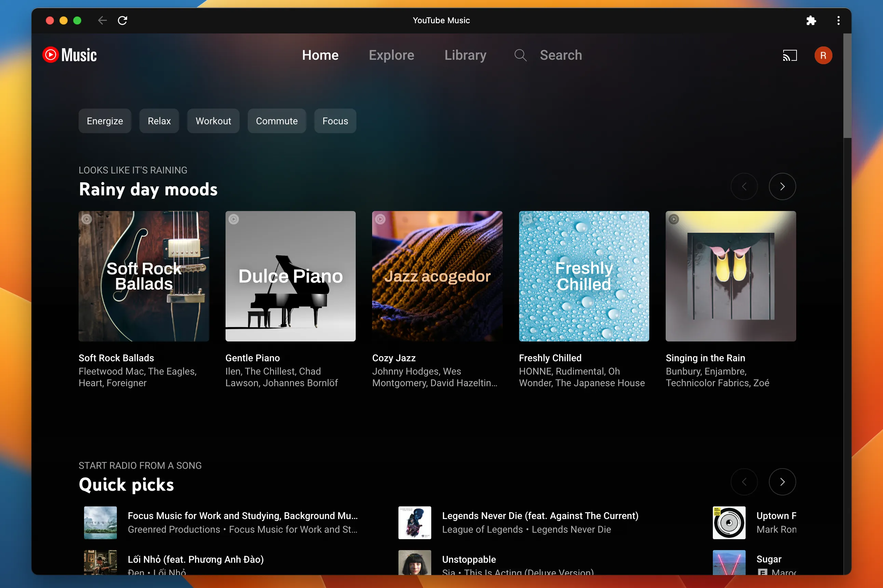Click the Search text field

pyautogui.click(x=561, y=55)
